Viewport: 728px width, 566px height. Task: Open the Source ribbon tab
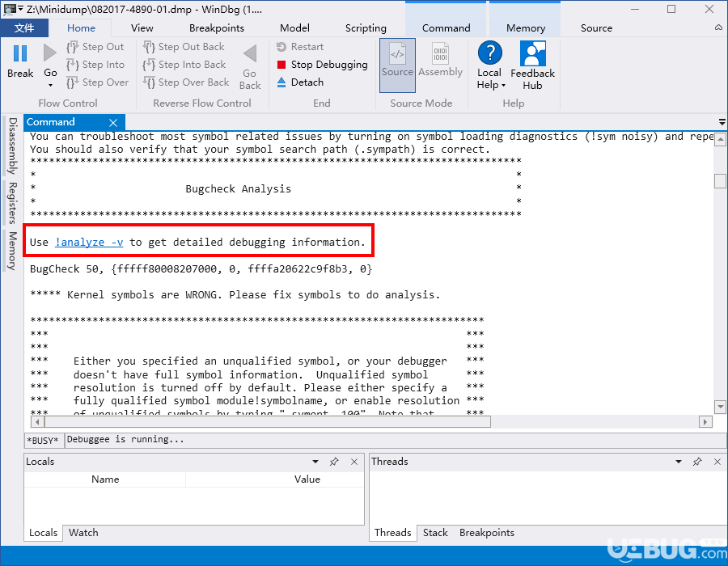[596, 27]
